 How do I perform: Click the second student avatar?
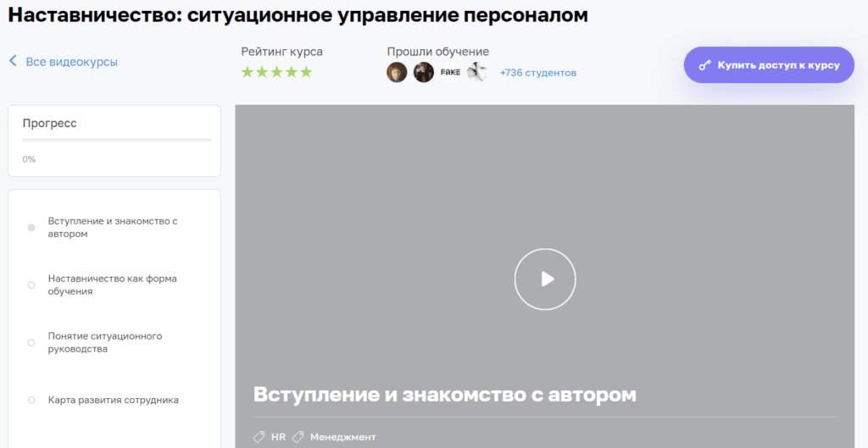pyautogui.click(x=424, y=73)
